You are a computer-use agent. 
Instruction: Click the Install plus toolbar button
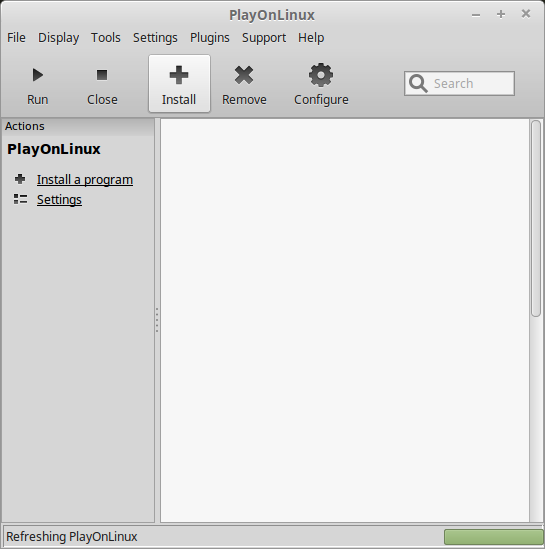pos(179,84)
